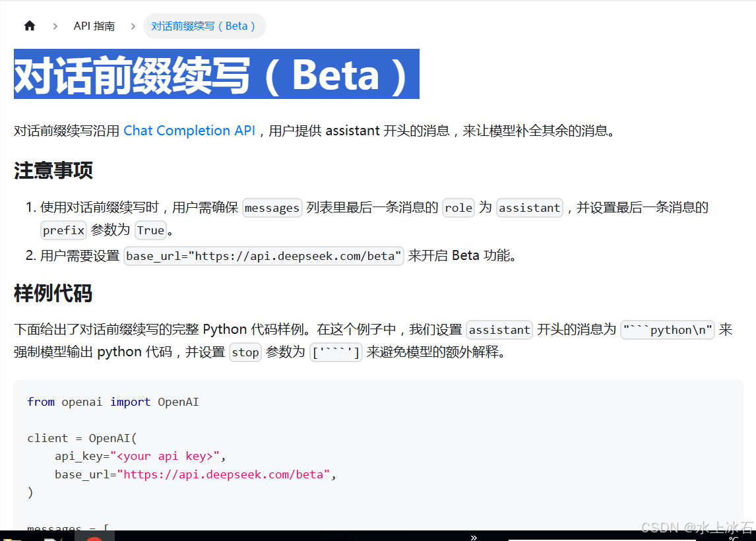Click the code line client = OpenAI(
The height and width of the screenshot is (541, 756).
pos(82,438)
